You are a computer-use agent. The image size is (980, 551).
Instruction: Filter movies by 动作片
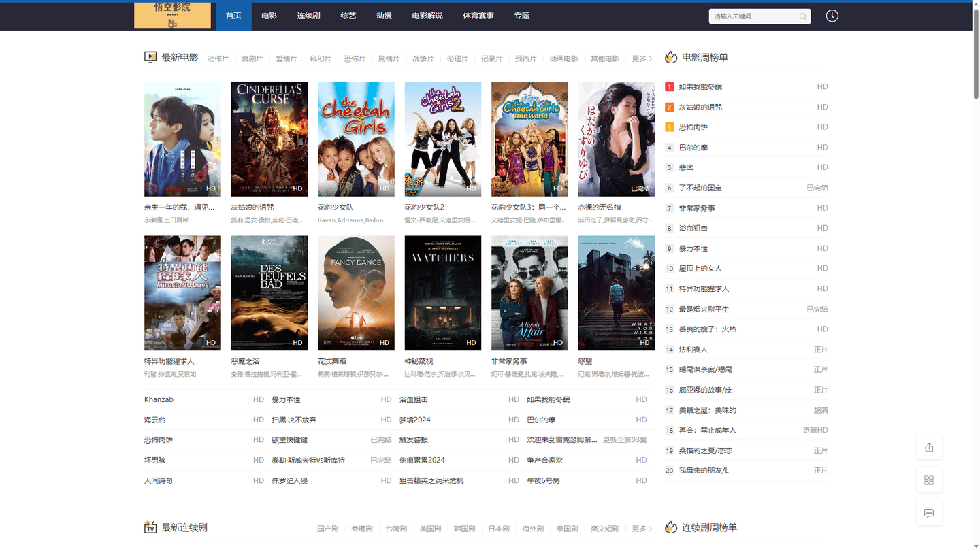[x=218, y=59]
